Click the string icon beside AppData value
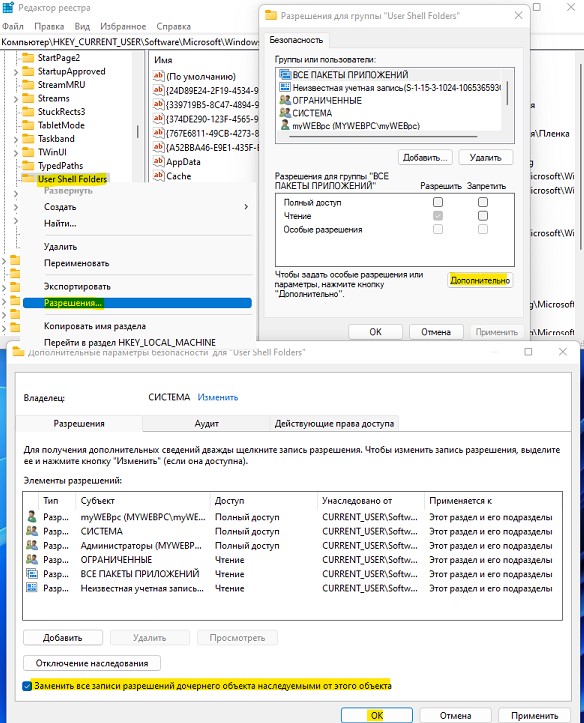 [x=159, y=161]
